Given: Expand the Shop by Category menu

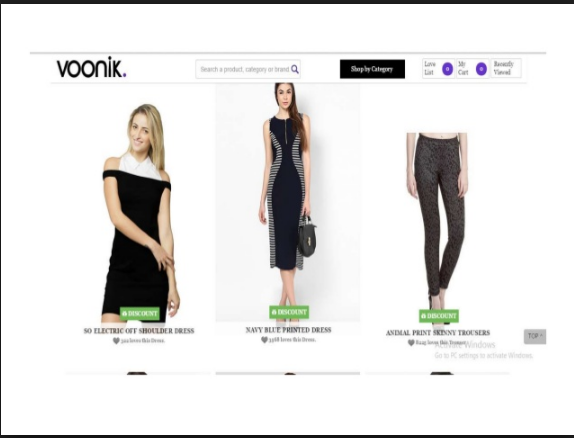Looking at the screenshot, I should pyautogui.click(x=372, y=69).
